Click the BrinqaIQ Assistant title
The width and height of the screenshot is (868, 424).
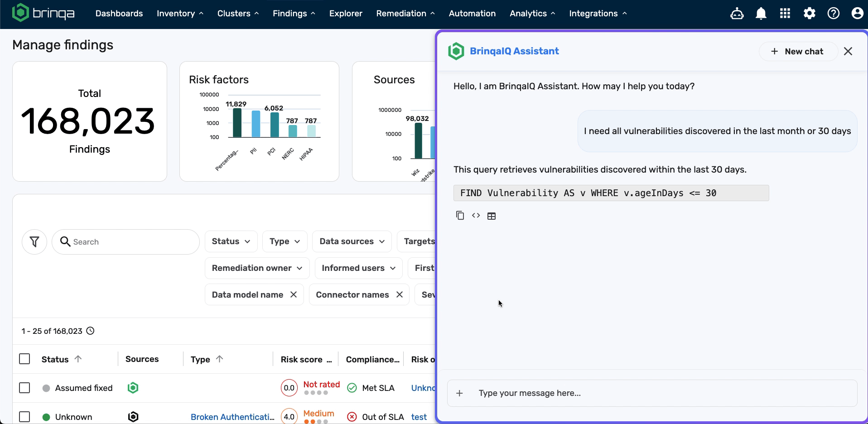514,51
